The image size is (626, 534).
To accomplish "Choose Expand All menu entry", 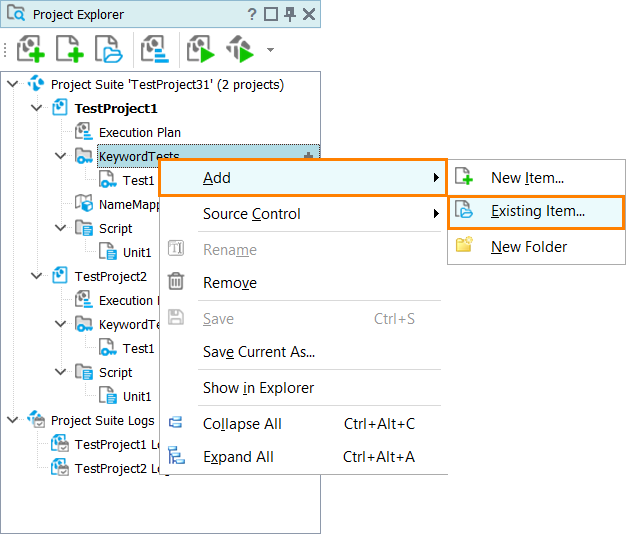I will pos(302,457).
